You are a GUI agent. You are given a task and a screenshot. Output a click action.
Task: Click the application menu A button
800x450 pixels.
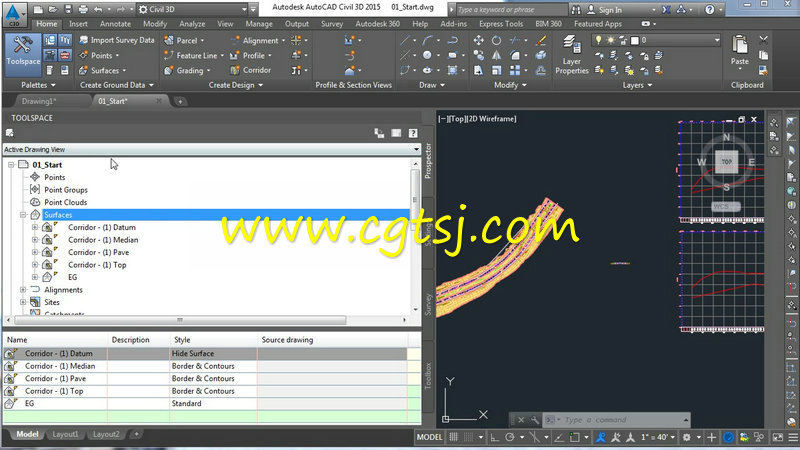14,14
